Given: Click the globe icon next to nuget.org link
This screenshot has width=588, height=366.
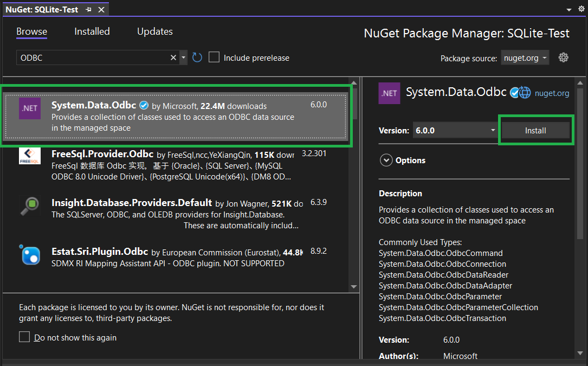Looking at the screenshot, I should (x=525, y=92).
